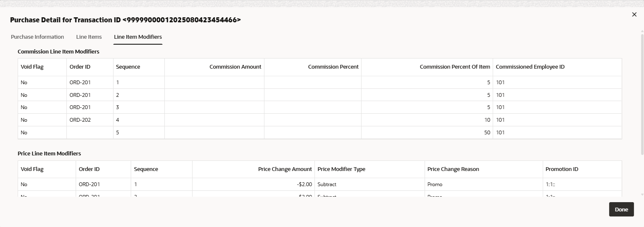
Task: Click the Done button
Action: coord(621,209)
